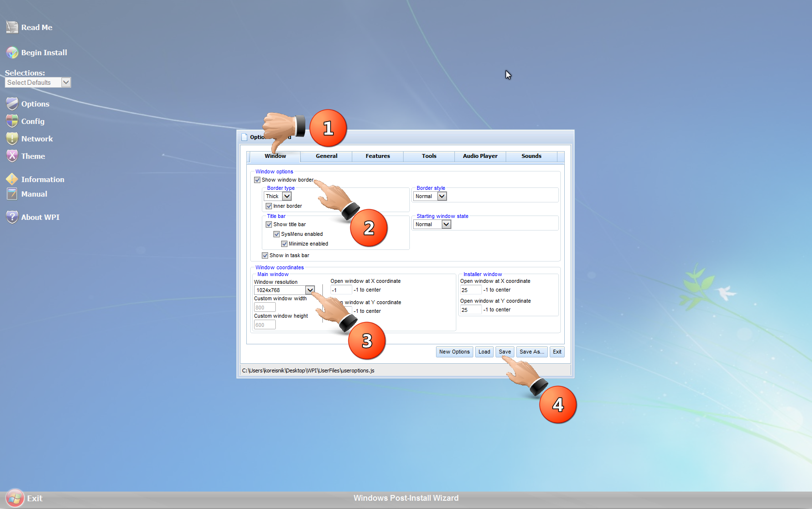Click the Installer window group label

(482, 274)
